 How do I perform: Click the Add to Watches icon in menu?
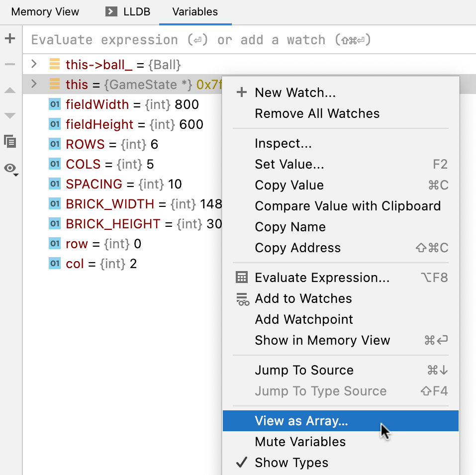(x=242, y=299)
